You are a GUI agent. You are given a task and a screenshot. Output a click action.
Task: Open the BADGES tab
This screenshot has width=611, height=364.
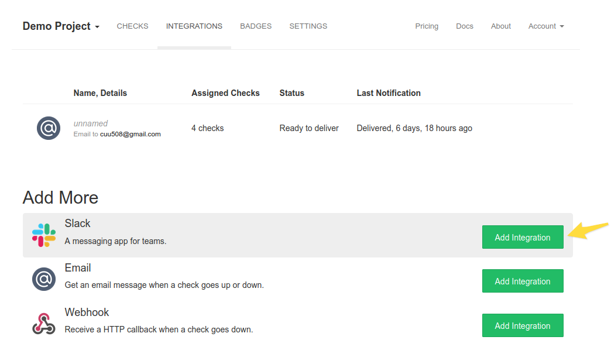coord(255,26)
